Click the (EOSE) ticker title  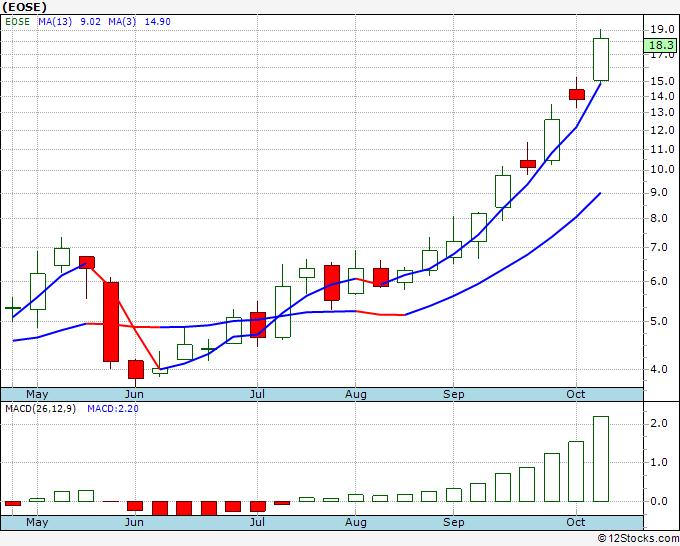point(24,7)
